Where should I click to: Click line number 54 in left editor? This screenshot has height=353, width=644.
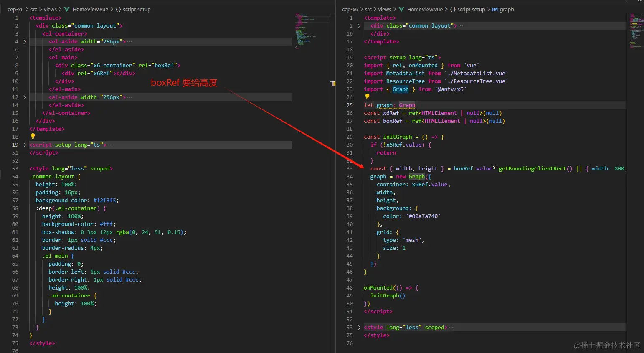pyautogui.click(x=15, y=177)
